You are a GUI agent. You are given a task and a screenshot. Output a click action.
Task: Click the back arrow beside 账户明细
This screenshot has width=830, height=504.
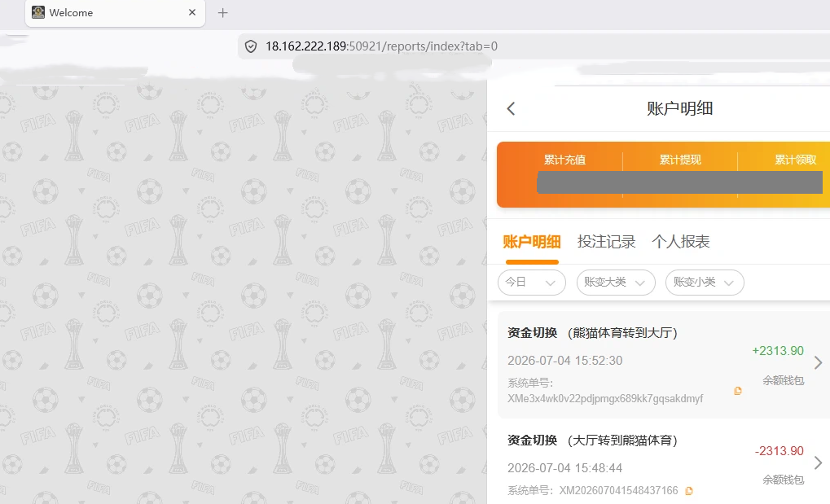coord(511,108)
